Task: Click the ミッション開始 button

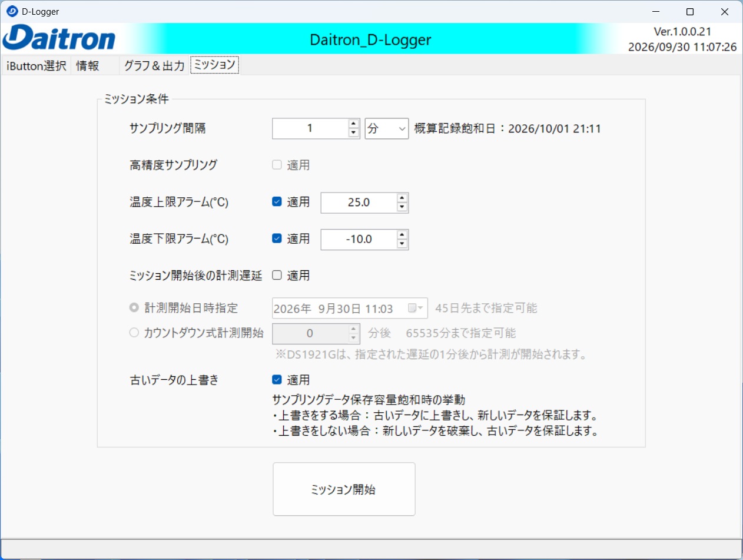Action: (x=344, y=489)
